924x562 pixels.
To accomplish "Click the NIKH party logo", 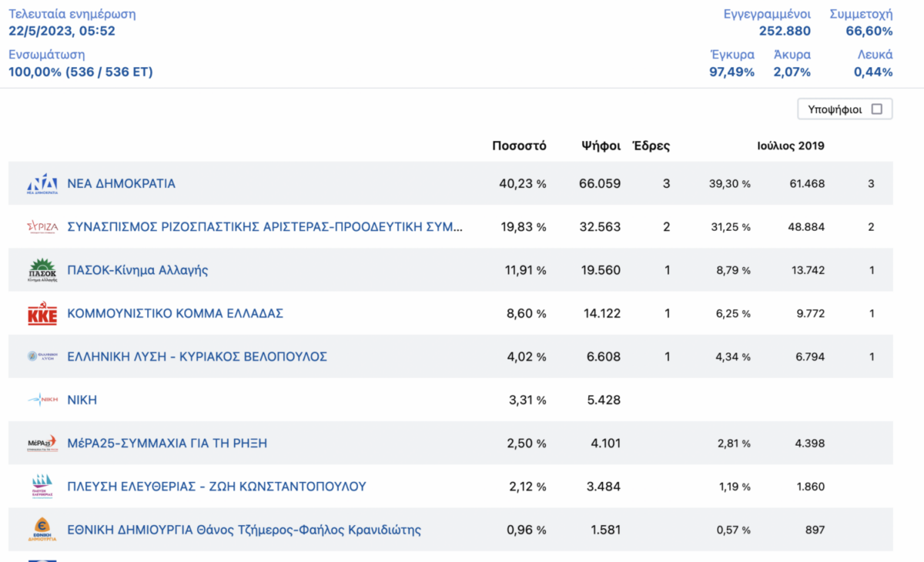I will [42, 400].
